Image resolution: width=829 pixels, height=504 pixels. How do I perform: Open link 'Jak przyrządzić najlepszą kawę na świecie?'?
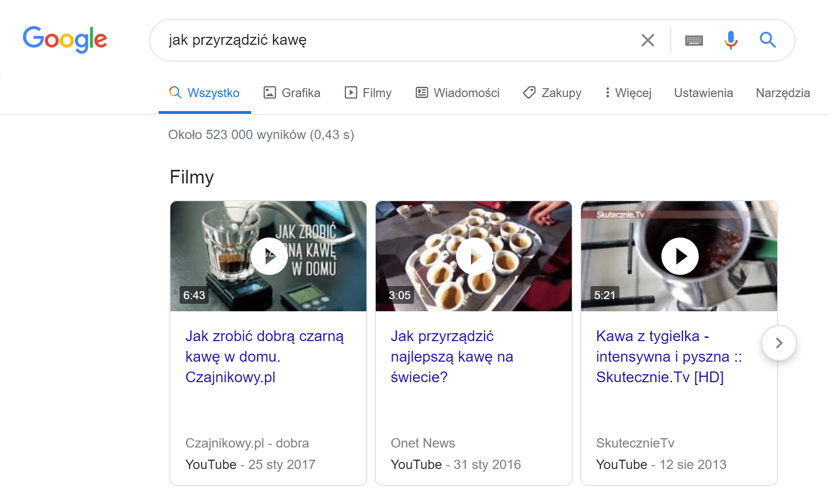point(452,357)
